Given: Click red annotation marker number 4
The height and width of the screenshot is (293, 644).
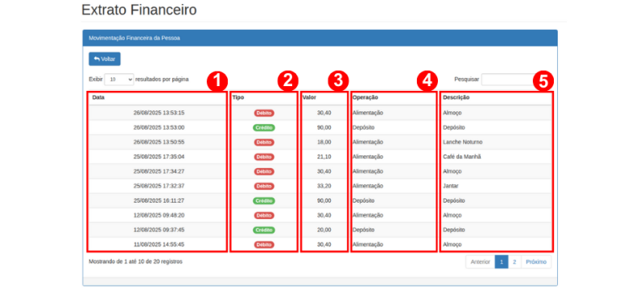Looking at the screenshot, I should click(x=427, y=81).
